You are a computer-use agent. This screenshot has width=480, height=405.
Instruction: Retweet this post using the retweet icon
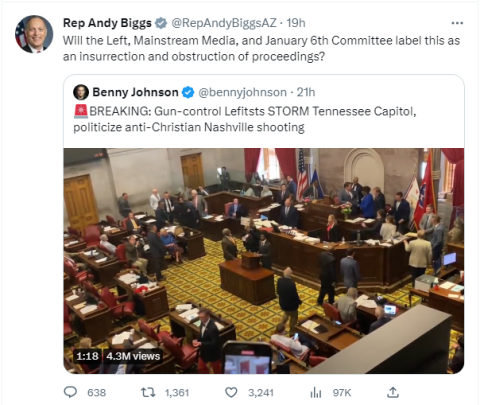pyautogui.click(x=148, y=392)
